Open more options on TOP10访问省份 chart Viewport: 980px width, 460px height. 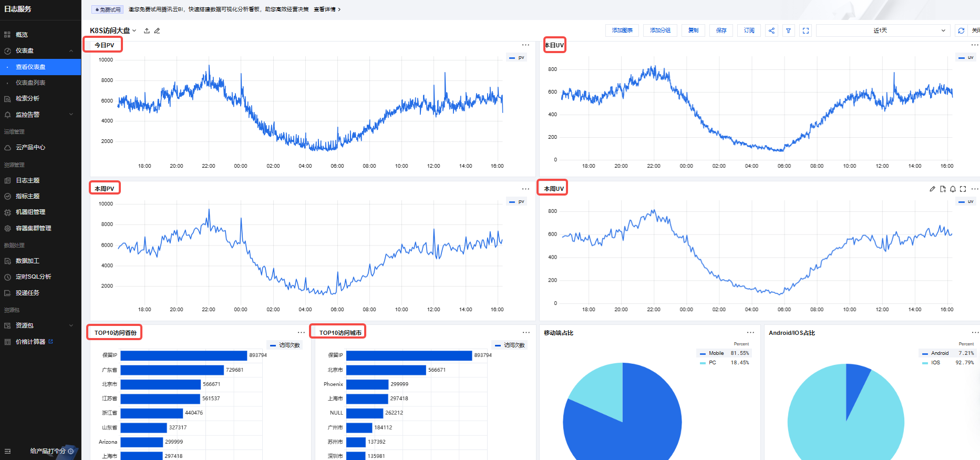301,332
